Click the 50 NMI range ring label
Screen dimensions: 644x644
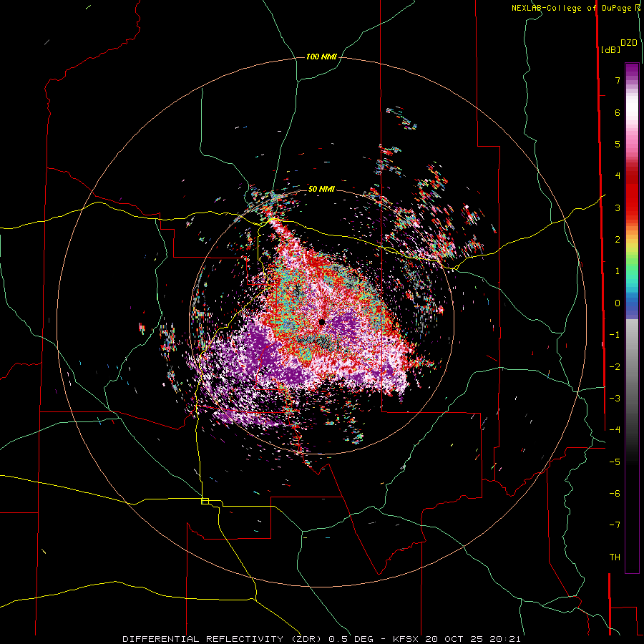click(321, 189)
